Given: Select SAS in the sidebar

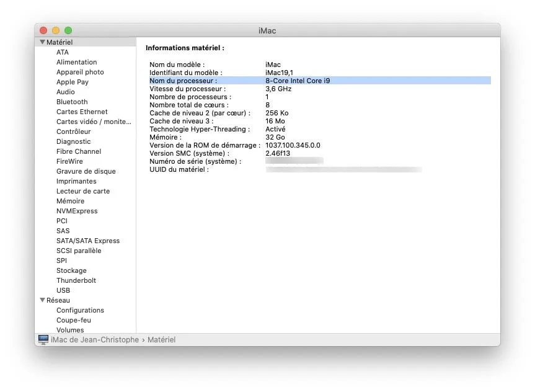Looking at the screenshot, I should [63, 231].
